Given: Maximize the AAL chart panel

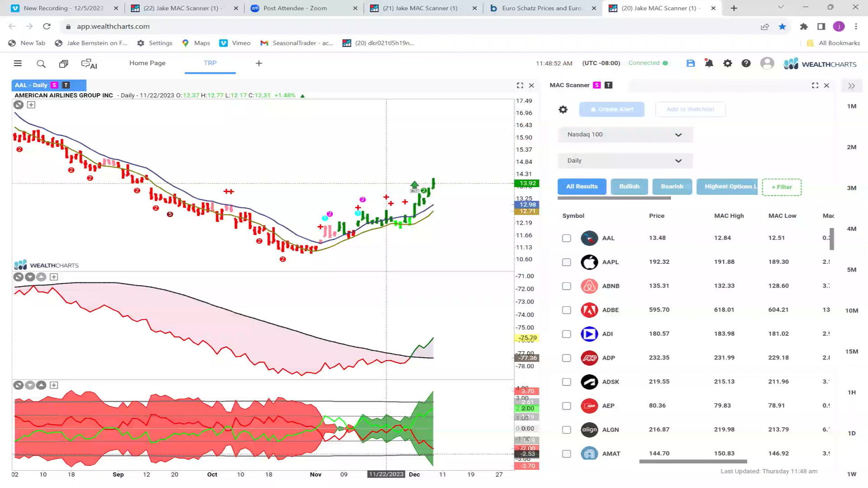Looking at the screenshot, I should point(520,85).
